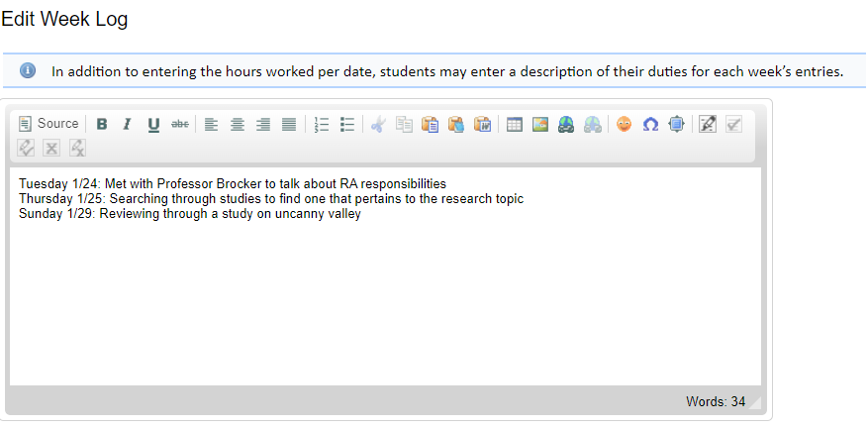Switch editor to Source view
The width and height of the screenshot is (868, 429).
(x=48, y=124)
